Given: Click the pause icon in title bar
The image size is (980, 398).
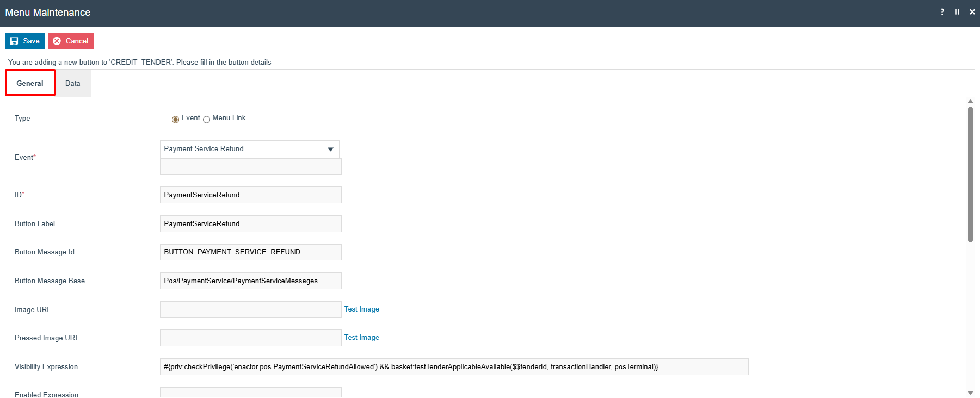Looking at the screenshot, I should pyautogui.click(x=957, y=12).
